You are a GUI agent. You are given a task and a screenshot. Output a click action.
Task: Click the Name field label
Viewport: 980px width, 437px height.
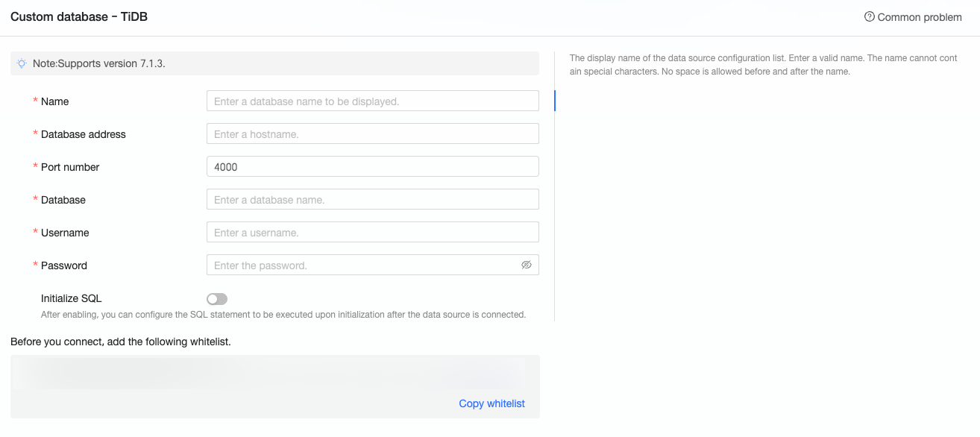pos(54,101)
